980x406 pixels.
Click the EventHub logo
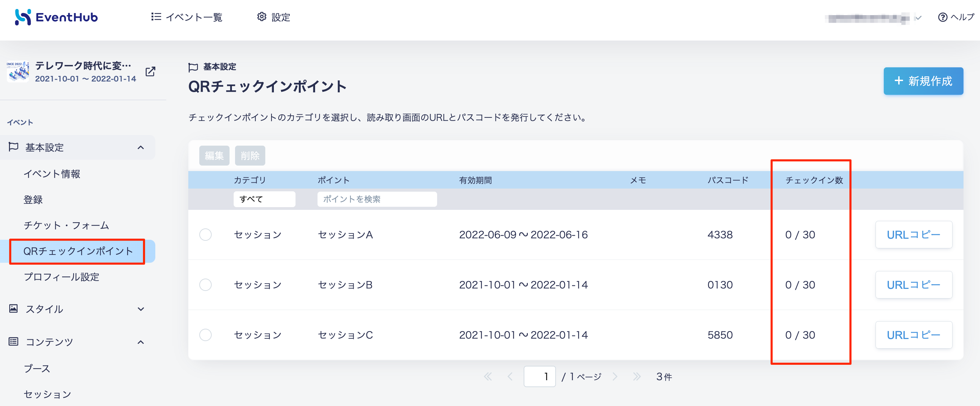point(56,17)
